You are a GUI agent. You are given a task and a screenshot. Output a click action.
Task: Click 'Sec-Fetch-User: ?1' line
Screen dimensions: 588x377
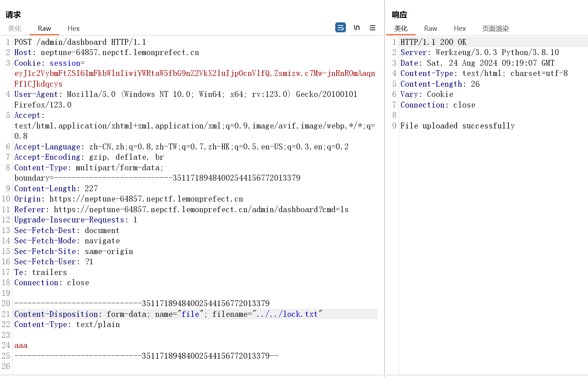tap(54, 262)
